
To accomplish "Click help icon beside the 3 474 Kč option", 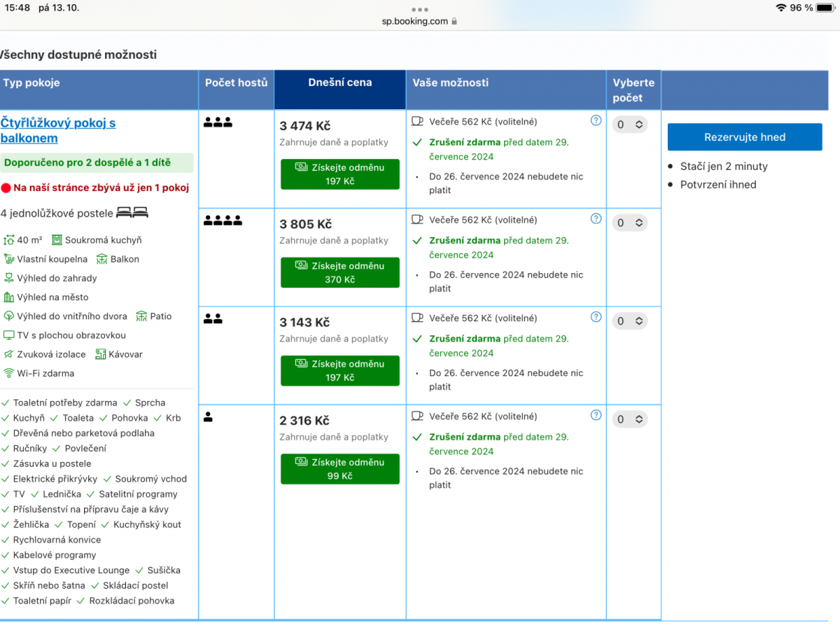I will click(596, 120).
